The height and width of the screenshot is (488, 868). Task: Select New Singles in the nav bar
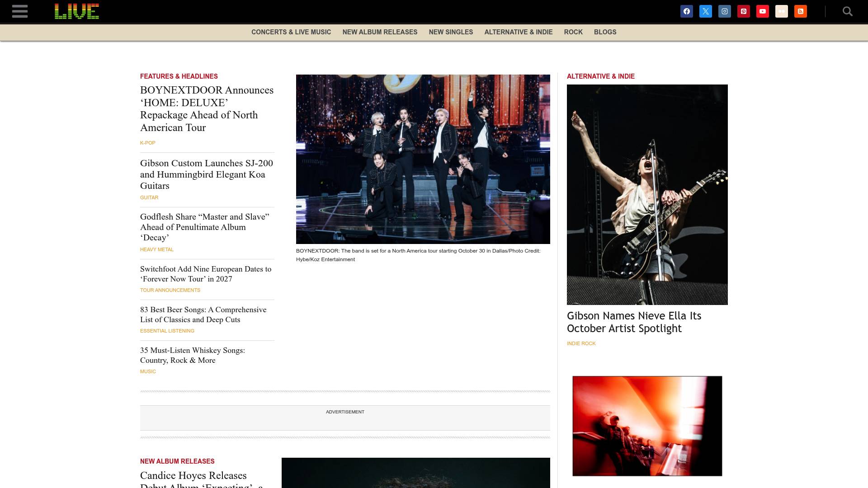click(451, 32)
